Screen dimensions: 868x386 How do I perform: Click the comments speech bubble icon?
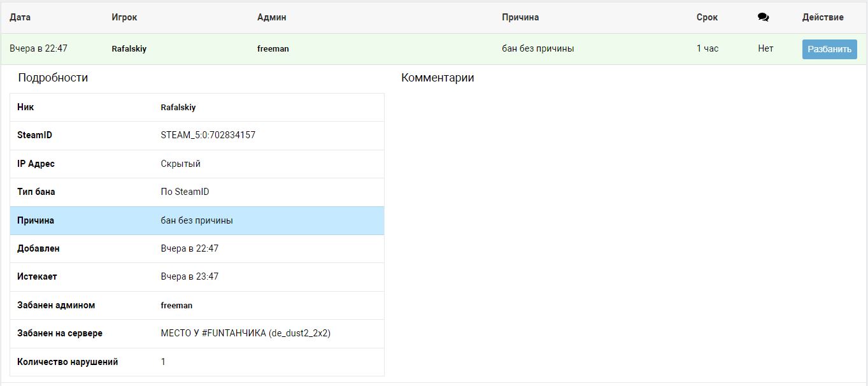(763, 17)
